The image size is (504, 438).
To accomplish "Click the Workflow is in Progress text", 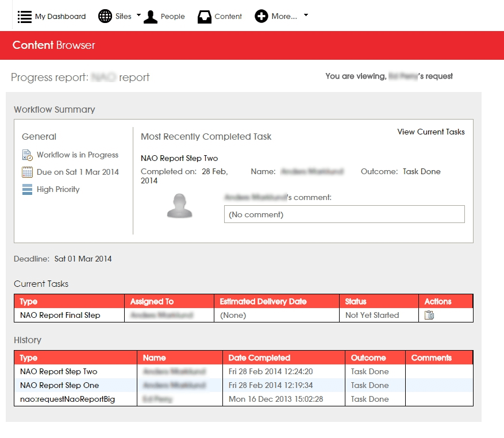I will (78, 155).
